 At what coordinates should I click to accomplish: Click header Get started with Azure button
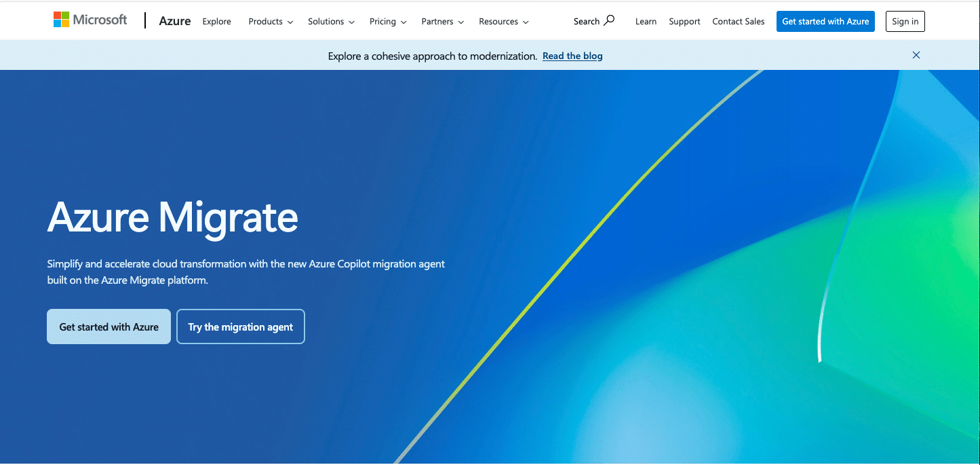pos(825,21)
